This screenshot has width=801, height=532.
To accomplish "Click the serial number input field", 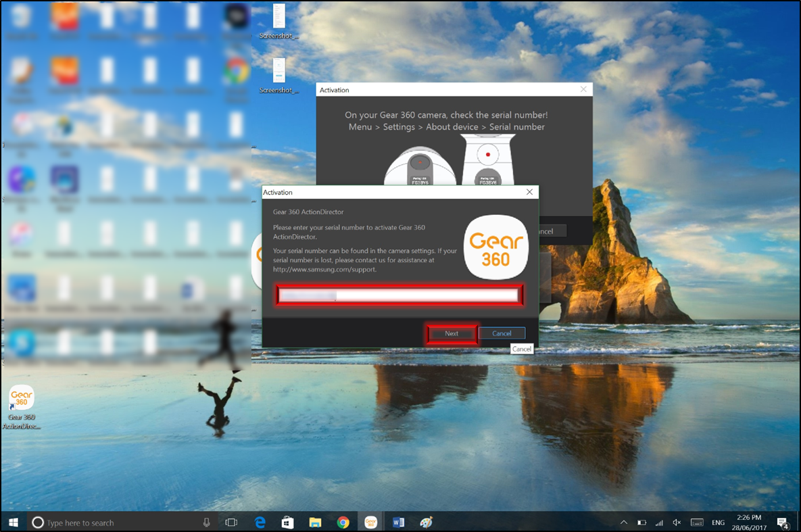I will 399,295.
